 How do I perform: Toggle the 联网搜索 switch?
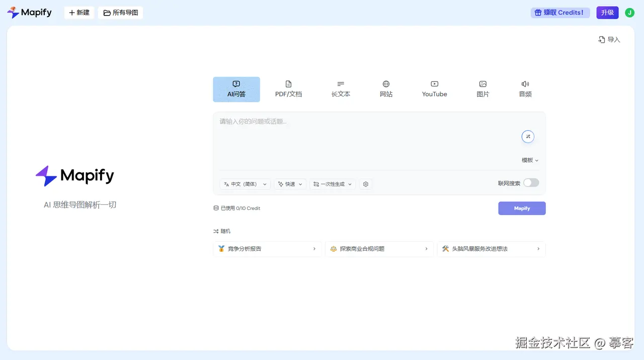point(531,183)
